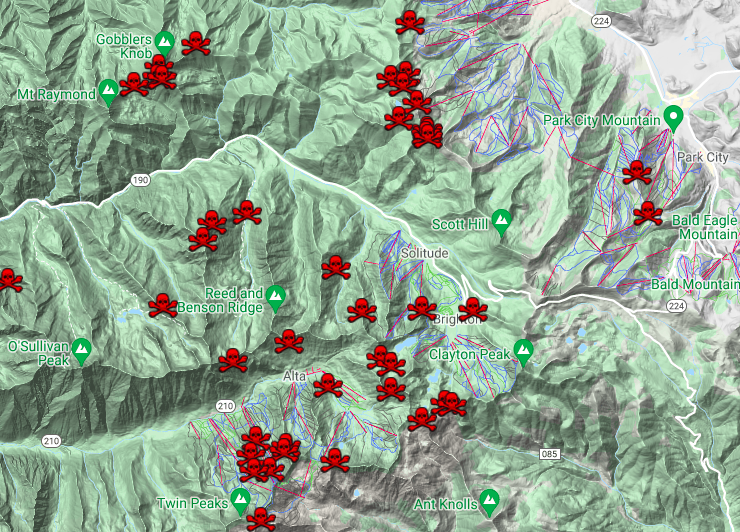740x532 pixels.
Task: Select the Twin Peaks mountain icon
Action: pos(241,498)
